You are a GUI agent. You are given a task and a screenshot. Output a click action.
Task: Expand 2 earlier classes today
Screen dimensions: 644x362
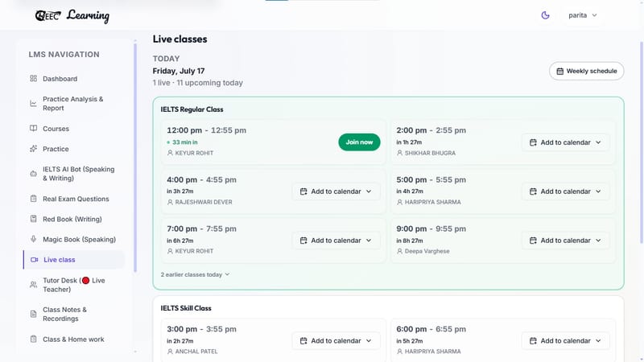point(195,274)
